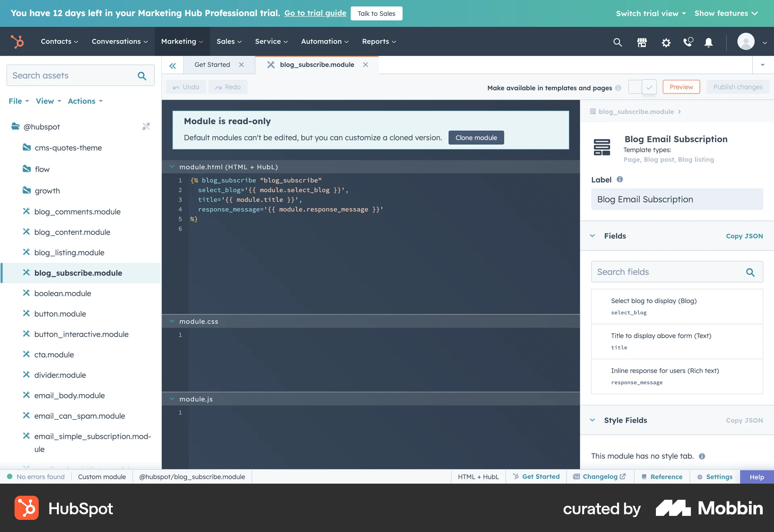Open the calling phone icon
The height and width of the screenshot is (532, 774).
(x=688, y=42)
